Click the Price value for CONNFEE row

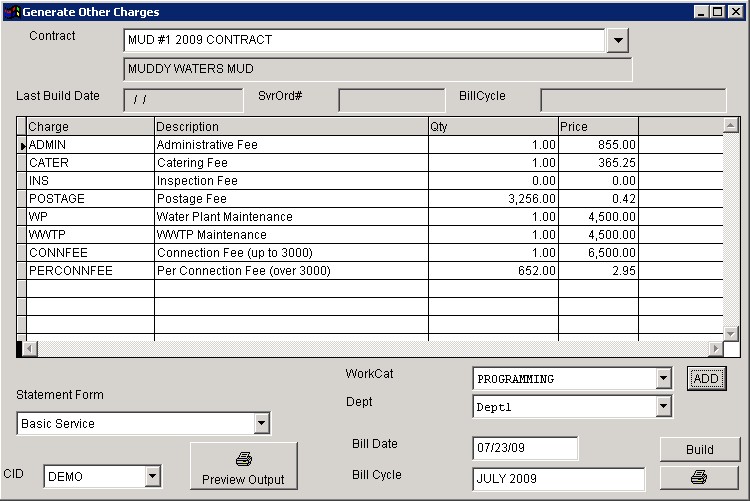click(598, 253)
